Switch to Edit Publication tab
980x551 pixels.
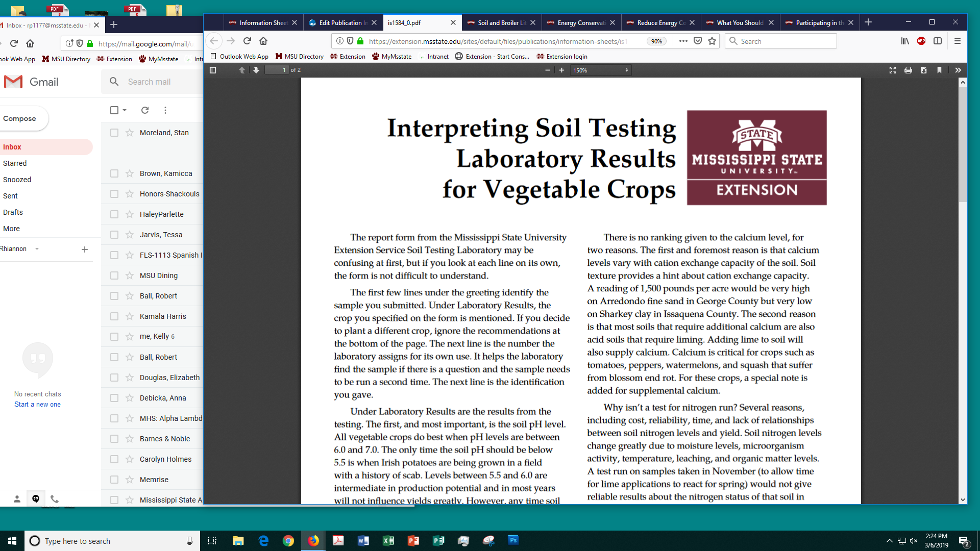[x=343, y=22]
